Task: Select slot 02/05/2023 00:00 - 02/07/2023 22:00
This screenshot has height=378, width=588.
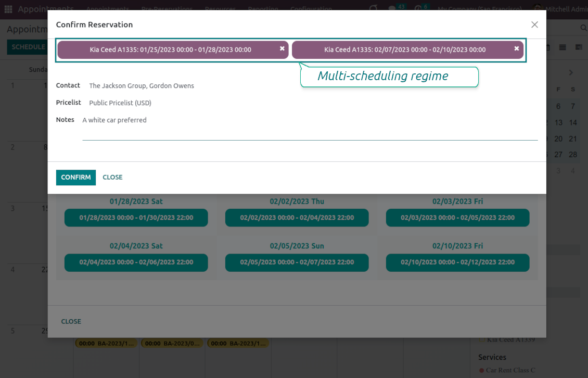Action: pyautogui.click(x=297, y=262)
